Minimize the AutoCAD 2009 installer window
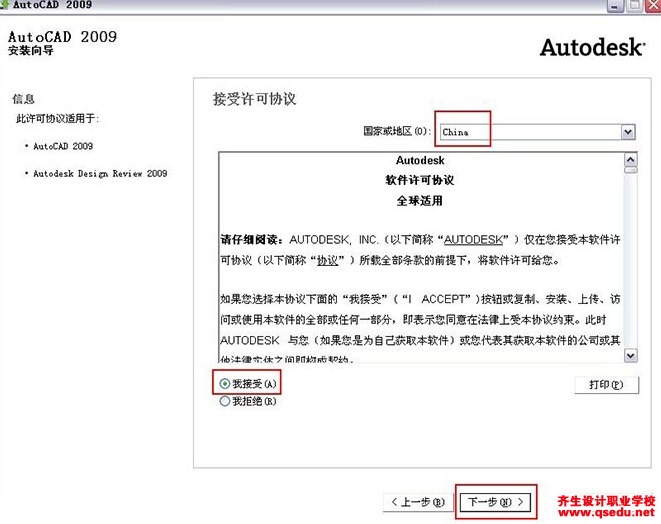The height and width of the screenshot is (524, 661). [x=615, y=6]
